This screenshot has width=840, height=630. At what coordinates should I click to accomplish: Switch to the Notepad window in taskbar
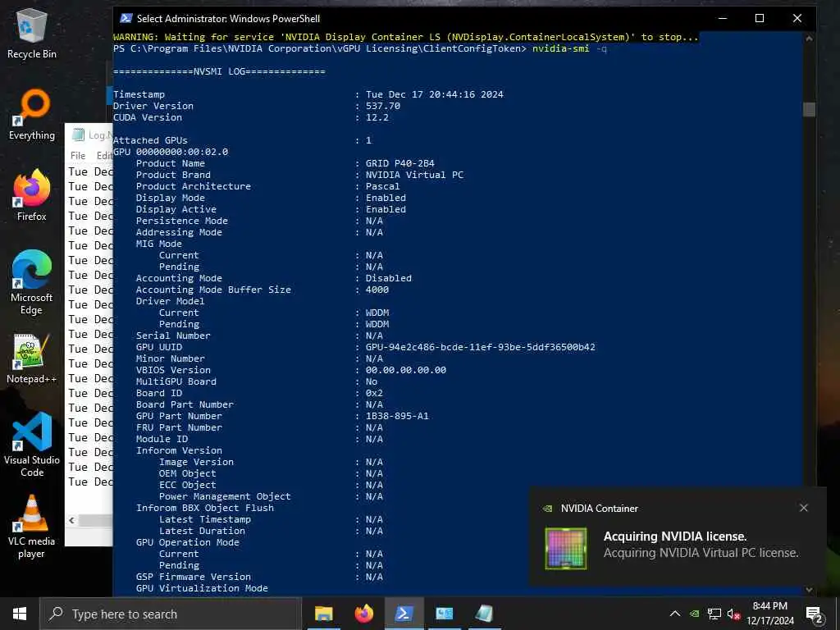coord(484,614)
